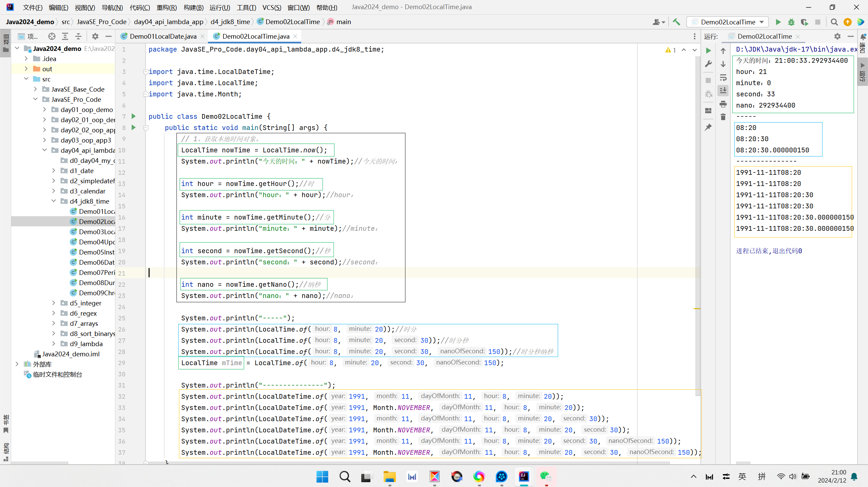Collapse the d4_jdk8_time folder
This screenshot has height=487, width=868.
pyautogui.click(x=54, y=201)
